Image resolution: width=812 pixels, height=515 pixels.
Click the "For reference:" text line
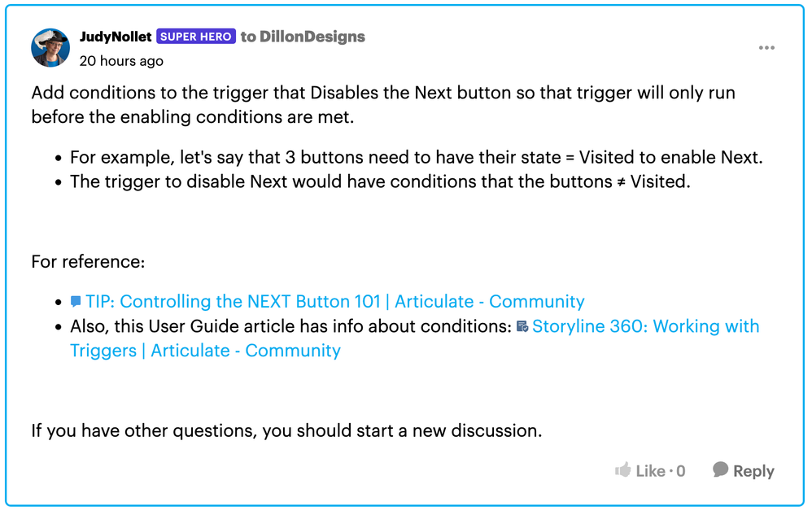88,261
